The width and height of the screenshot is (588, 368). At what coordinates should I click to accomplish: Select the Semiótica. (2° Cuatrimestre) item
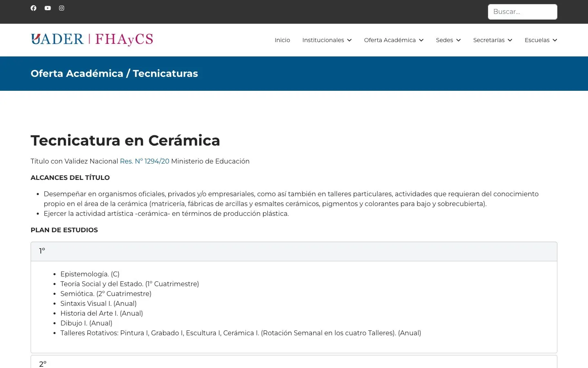click(106, 294)
